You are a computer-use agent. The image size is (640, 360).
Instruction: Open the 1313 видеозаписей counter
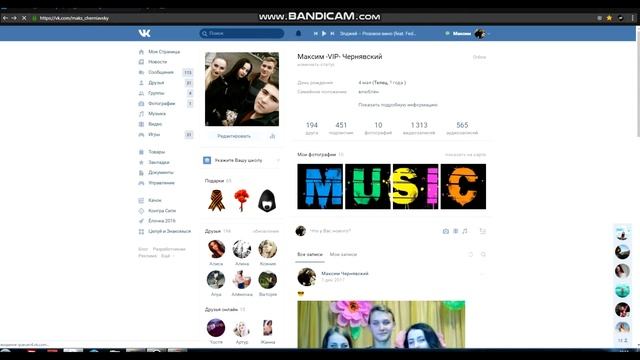point(419,128)
